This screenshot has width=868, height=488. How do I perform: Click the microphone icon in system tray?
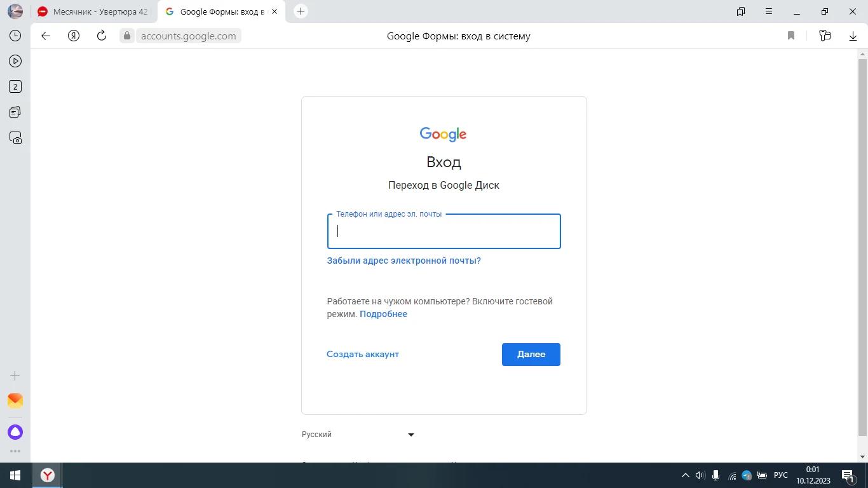click(x=716, y=475)
